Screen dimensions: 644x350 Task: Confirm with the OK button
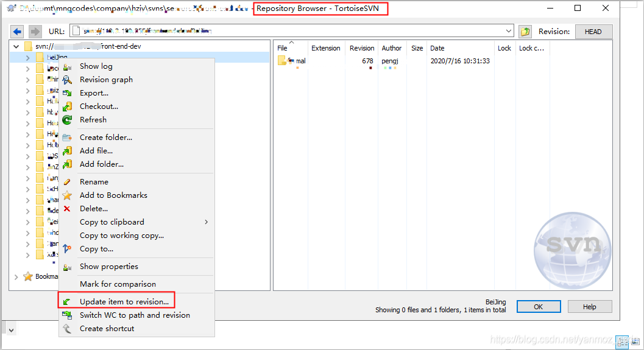(x=539, y=307)
